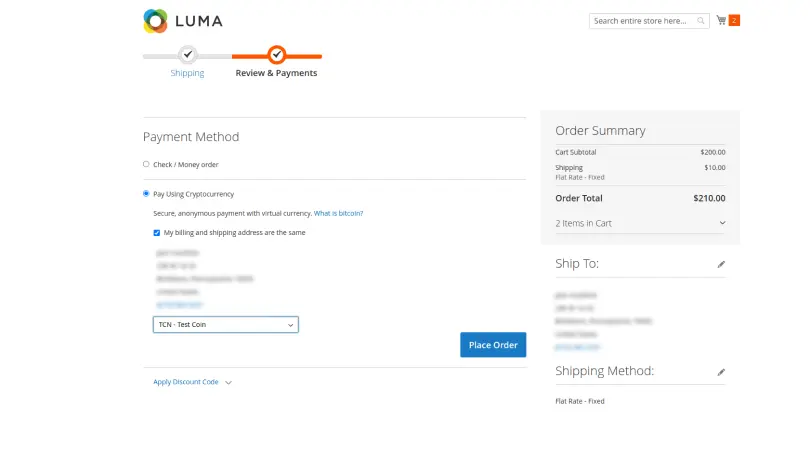Click Review & Payments step label
The height and width of the screenshot is (450, 810).
pyautogui.click(x=276, y=73)
